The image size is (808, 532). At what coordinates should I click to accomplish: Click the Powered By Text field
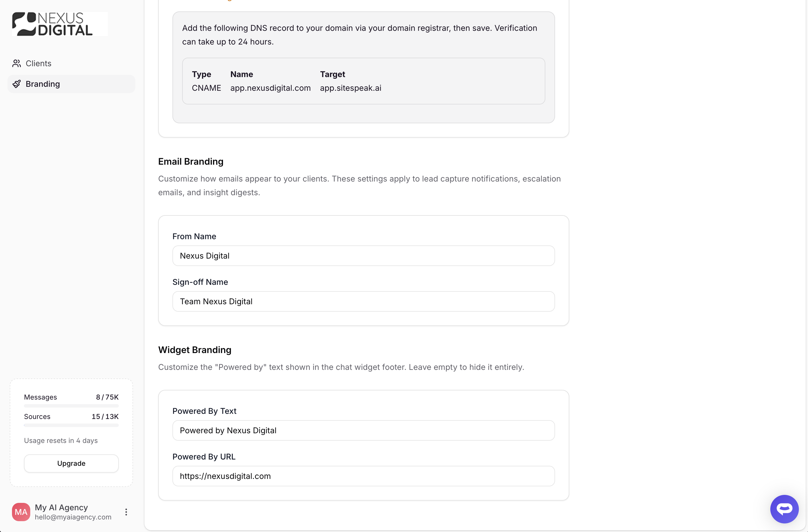tap(363, 430)
